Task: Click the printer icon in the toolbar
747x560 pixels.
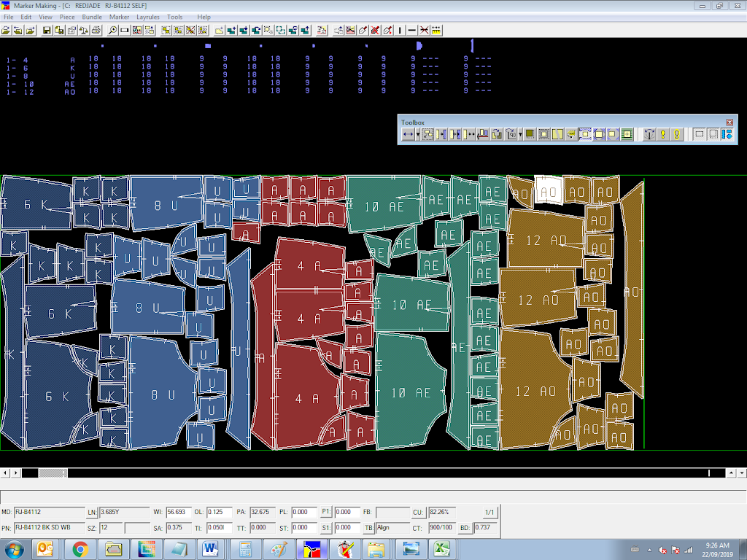Action: (96, 31)
